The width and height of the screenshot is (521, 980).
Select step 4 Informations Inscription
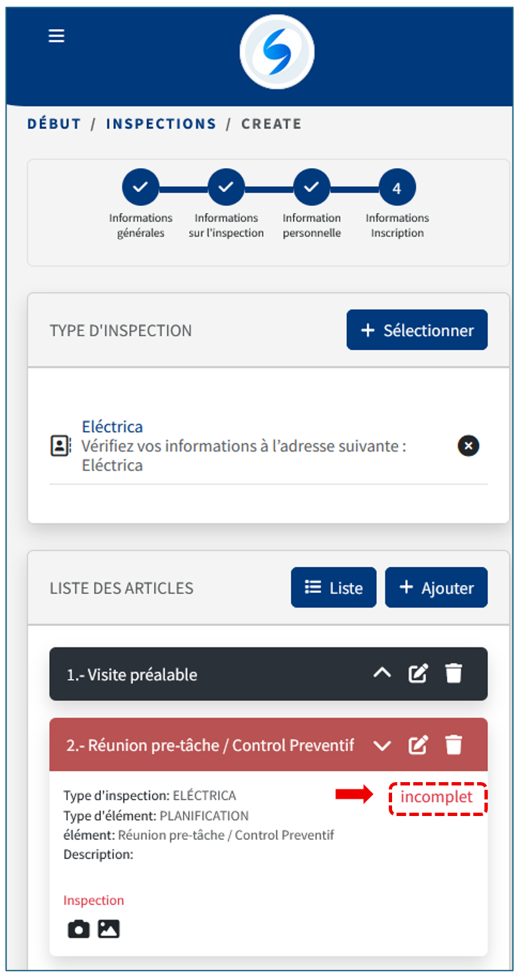[397, 188]
